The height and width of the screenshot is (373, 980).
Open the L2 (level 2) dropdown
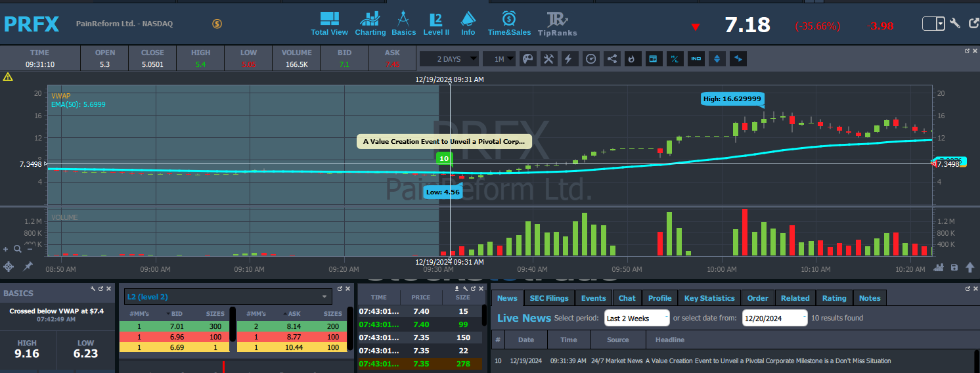tap(228, 297)
